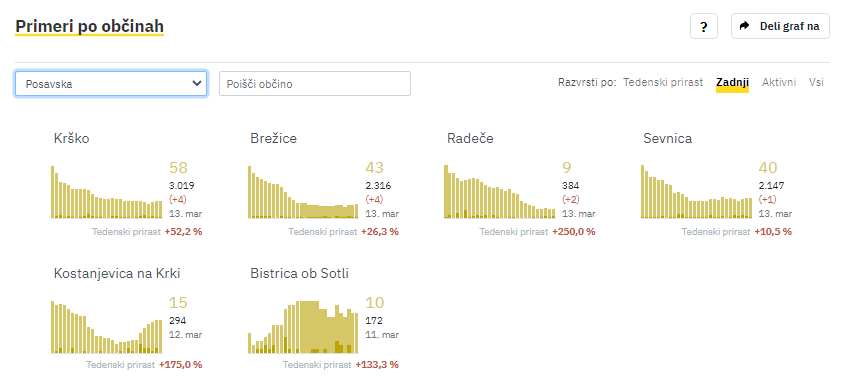
Task: Click the Primeri po občinah heading
Action: click(90, 26)
